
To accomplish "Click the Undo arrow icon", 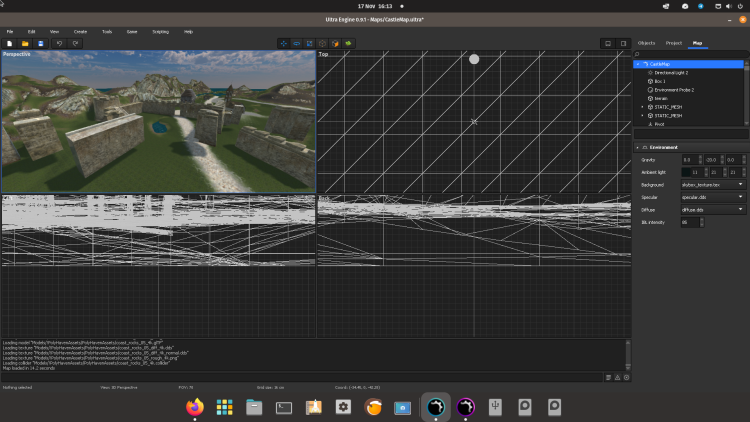I will point(59,44).
